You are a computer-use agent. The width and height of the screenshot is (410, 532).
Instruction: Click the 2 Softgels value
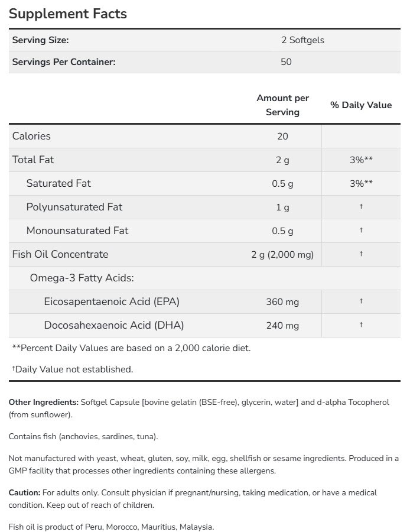302,40
